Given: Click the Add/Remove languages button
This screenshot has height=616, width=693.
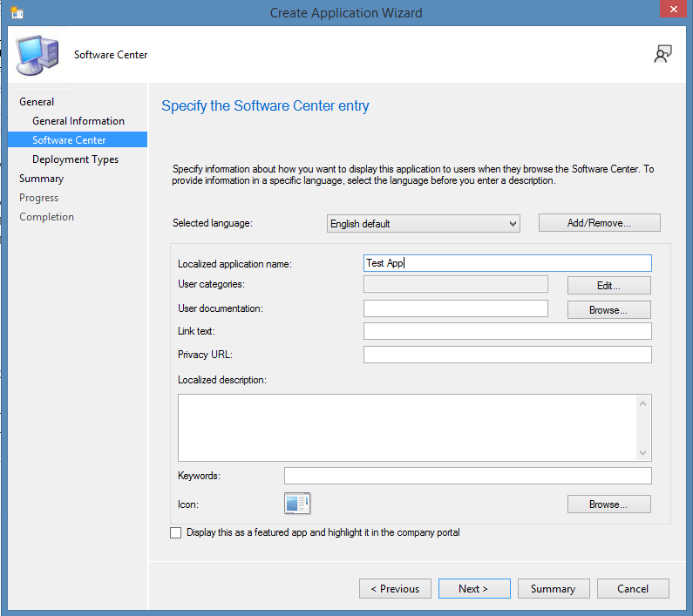Looking at the screenshot, I should click(600, 223).
